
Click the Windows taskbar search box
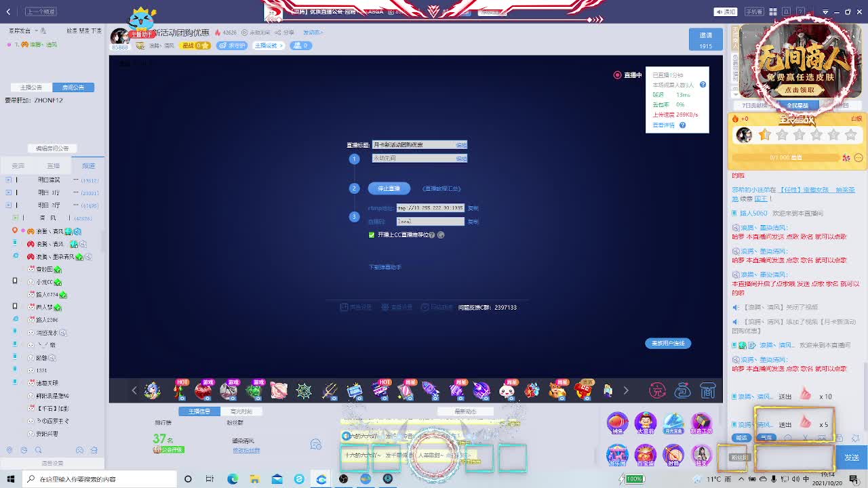point(100,479)
